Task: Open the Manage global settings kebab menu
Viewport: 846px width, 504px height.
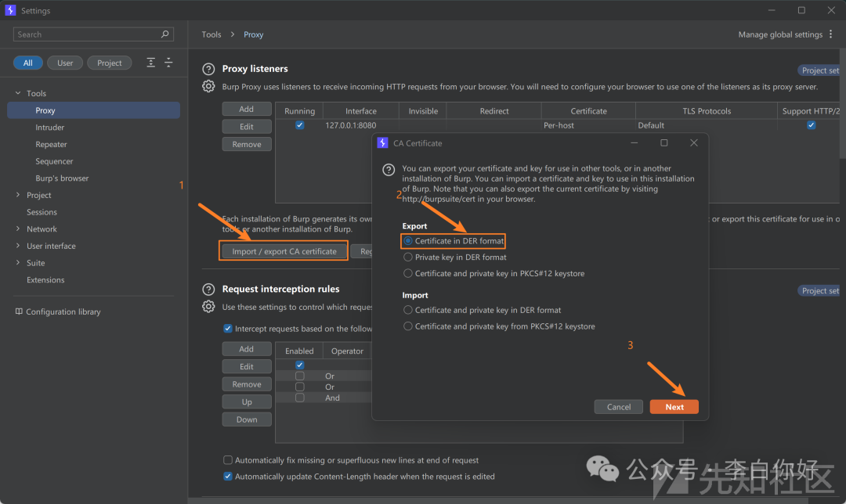Action: (x=831, y=34)
